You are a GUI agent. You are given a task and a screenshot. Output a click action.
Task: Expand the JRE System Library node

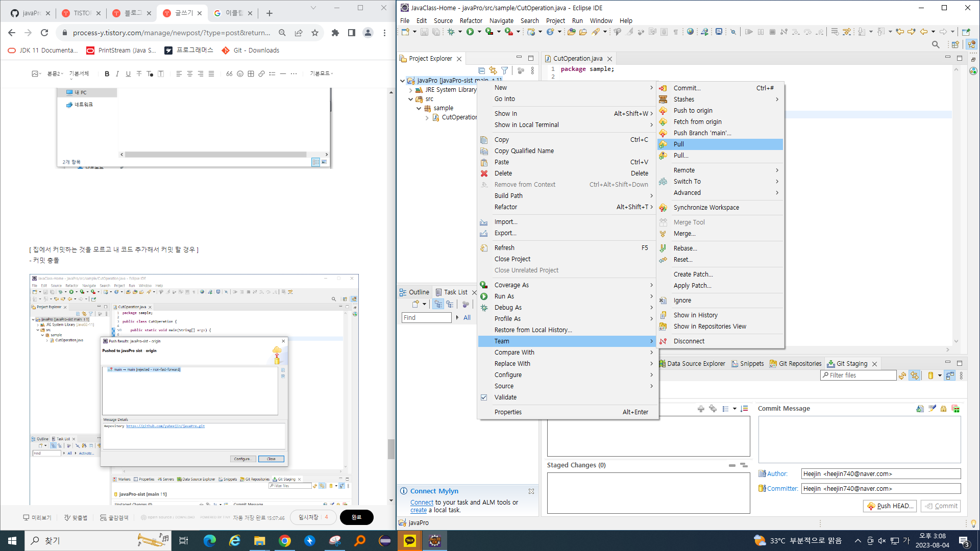(x=410, y=90)
